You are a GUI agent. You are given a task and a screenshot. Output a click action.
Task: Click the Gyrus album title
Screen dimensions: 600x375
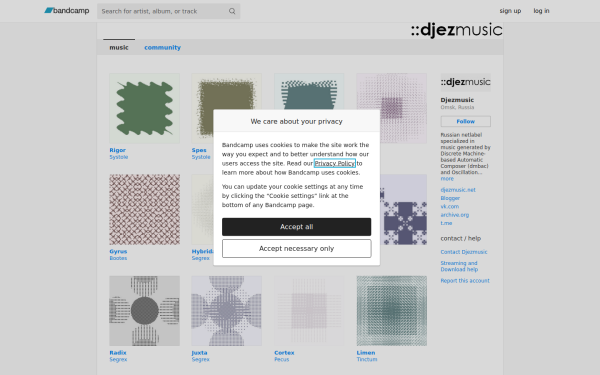tap(118, 251)
